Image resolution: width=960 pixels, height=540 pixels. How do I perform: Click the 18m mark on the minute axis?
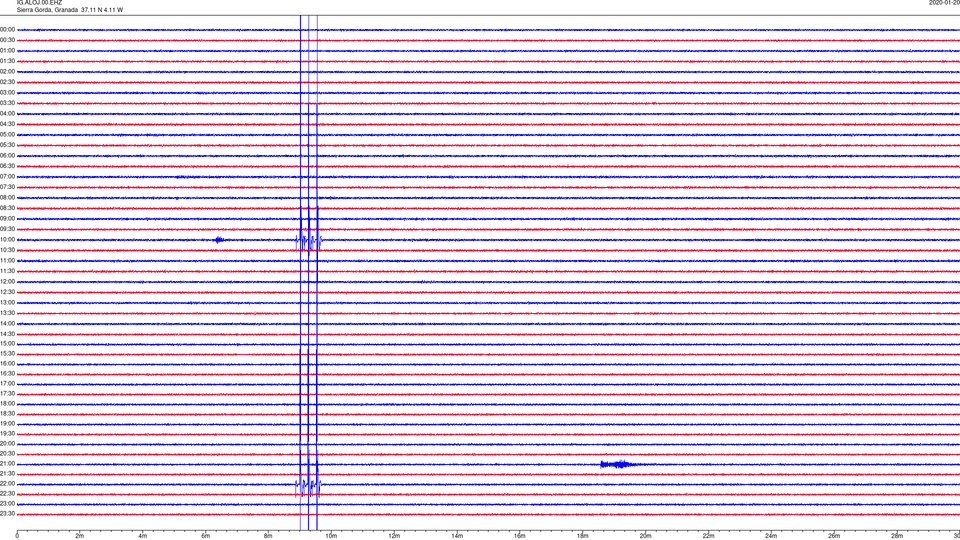tap(583, 536)
